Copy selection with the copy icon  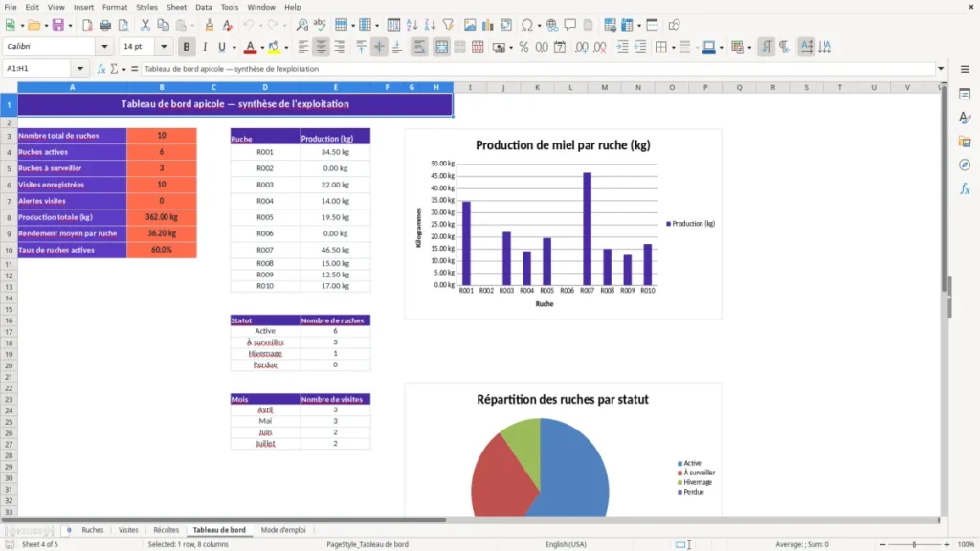[x=163, y=25]
